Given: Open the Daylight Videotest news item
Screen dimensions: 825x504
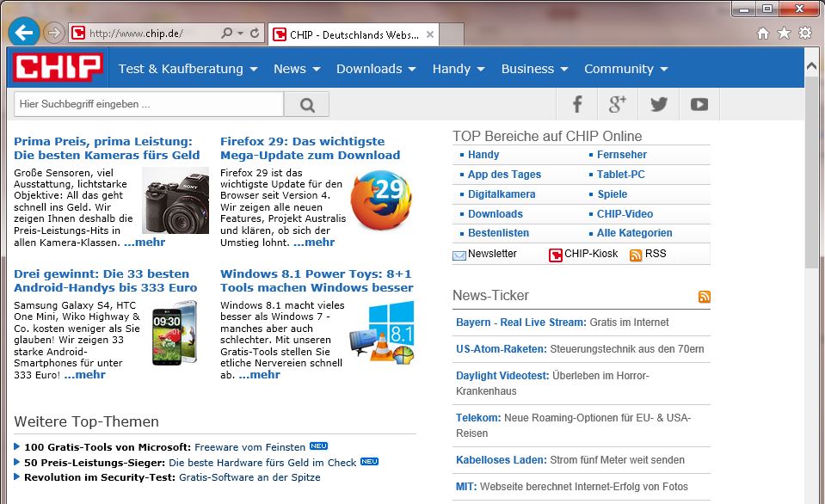Looking at the screenshot, I should 552,384.
